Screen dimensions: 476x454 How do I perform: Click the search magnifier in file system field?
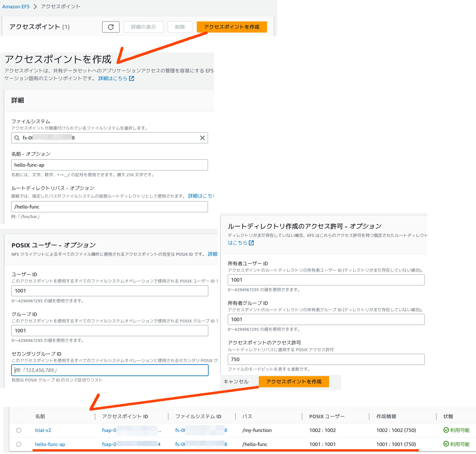click(x=17, y=138)
